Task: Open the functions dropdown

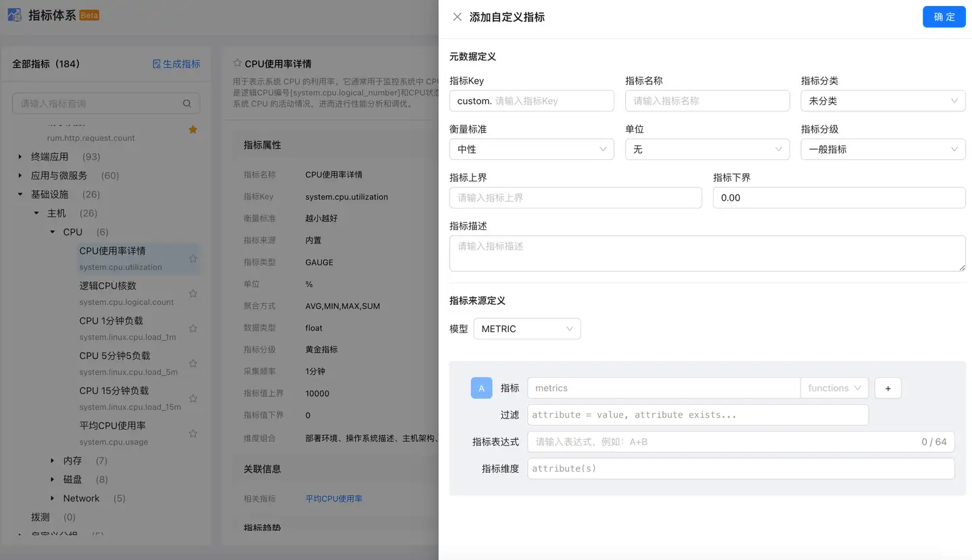Action: [x=834, y=388]
